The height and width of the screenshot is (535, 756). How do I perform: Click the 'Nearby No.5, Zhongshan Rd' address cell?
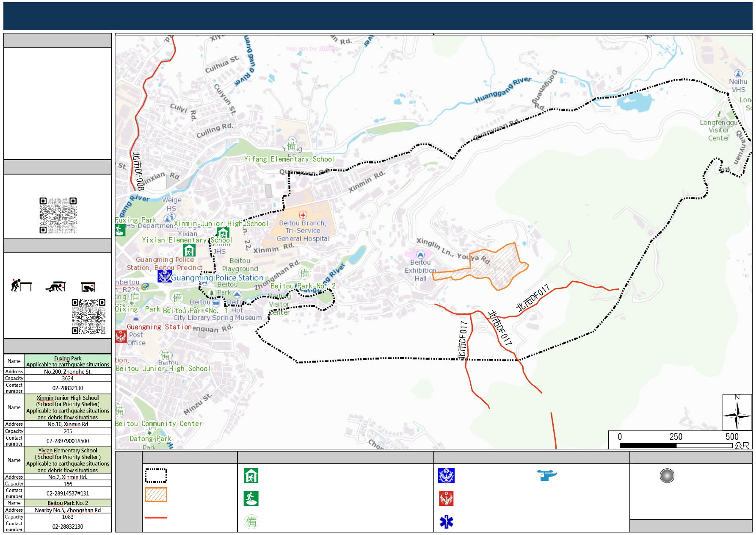click(68, 510)
